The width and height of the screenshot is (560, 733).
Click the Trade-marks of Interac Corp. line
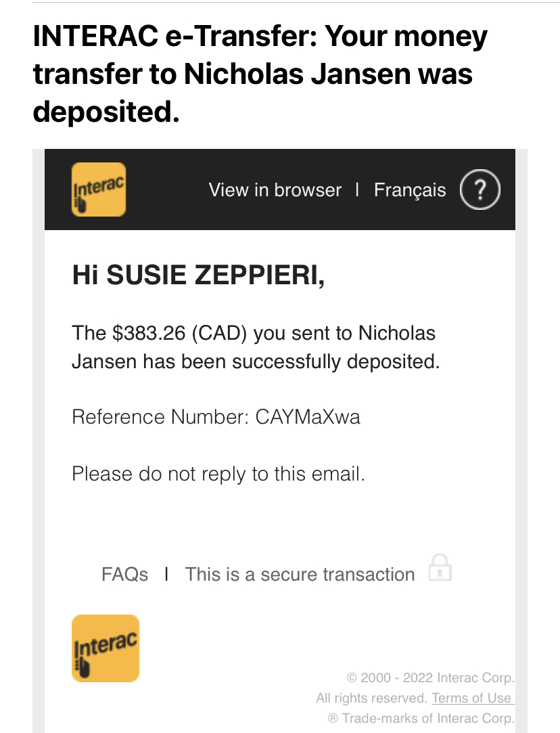coord(421,718)
